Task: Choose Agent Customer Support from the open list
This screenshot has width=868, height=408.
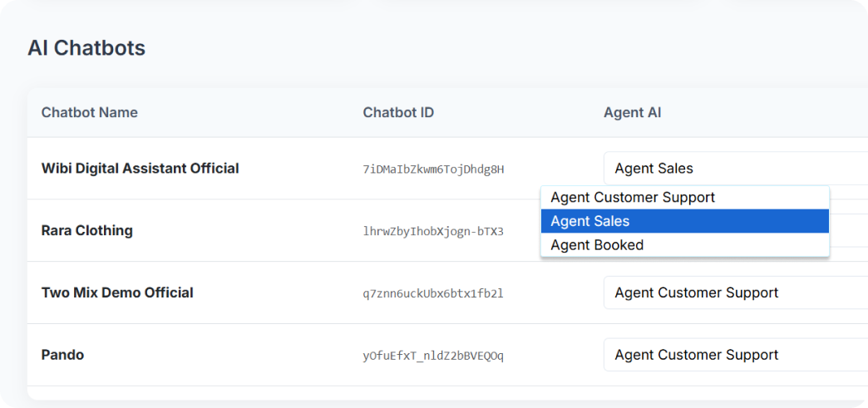Action: coord(633,198)
